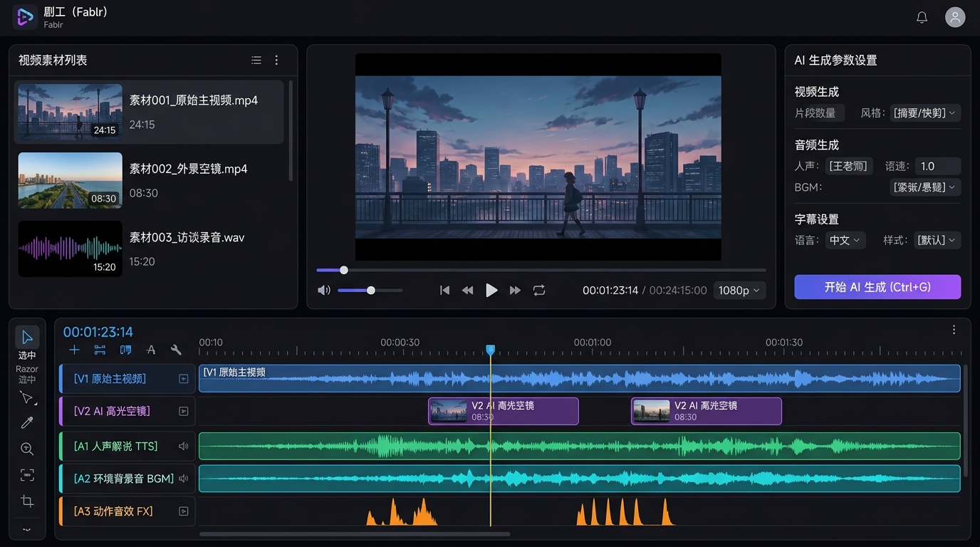
Task: Toggle the snap icon in timeline toolbar
Action: tap(99, 350)
